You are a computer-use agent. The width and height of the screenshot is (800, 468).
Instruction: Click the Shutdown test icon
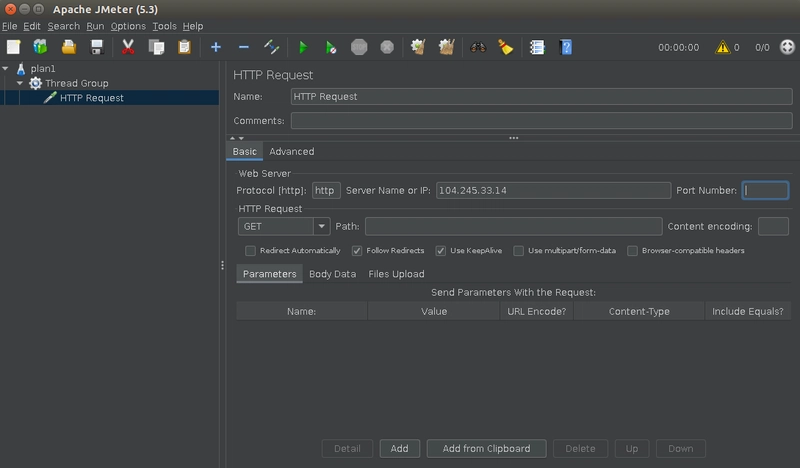[387, 47]
